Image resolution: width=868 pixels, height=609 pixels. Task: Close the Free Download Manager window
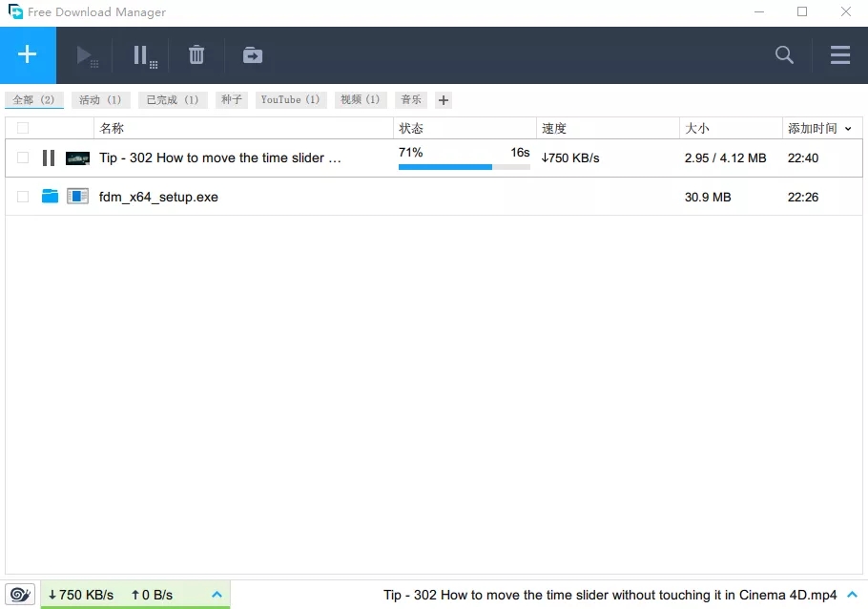pos(846,11)
